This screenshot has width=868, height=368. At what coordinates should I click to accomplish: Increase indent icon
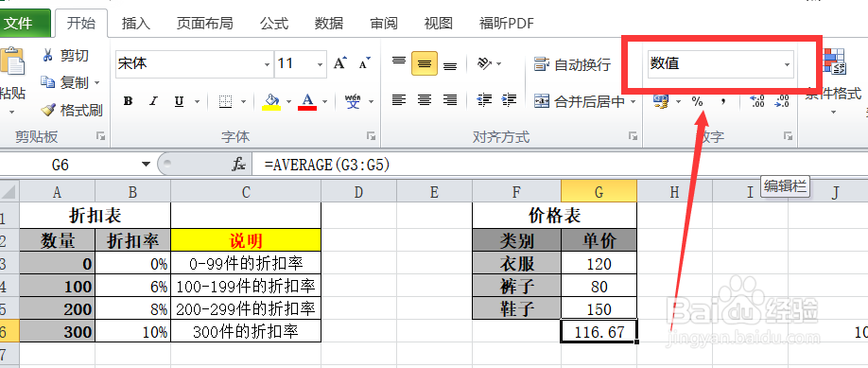click(510, 99)
